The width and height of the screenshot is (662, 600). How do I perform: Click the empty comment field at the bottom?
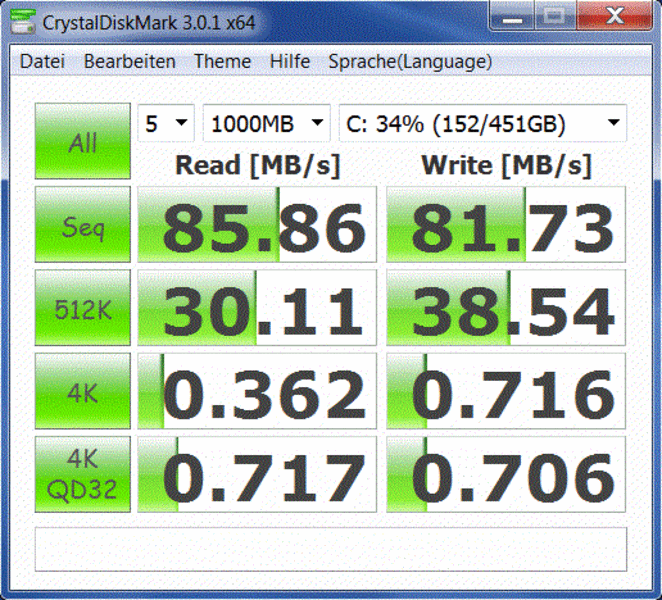tap(331, 549)
